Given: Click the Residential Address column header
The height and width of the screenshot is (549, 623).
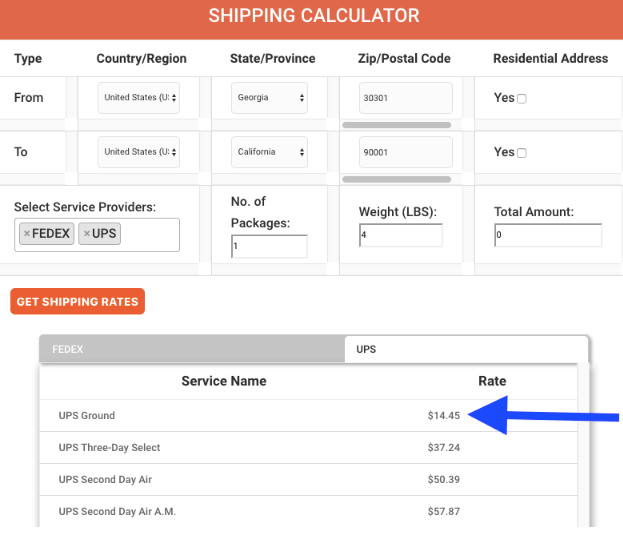Looking at the screenshot, I should click(551, 58).
